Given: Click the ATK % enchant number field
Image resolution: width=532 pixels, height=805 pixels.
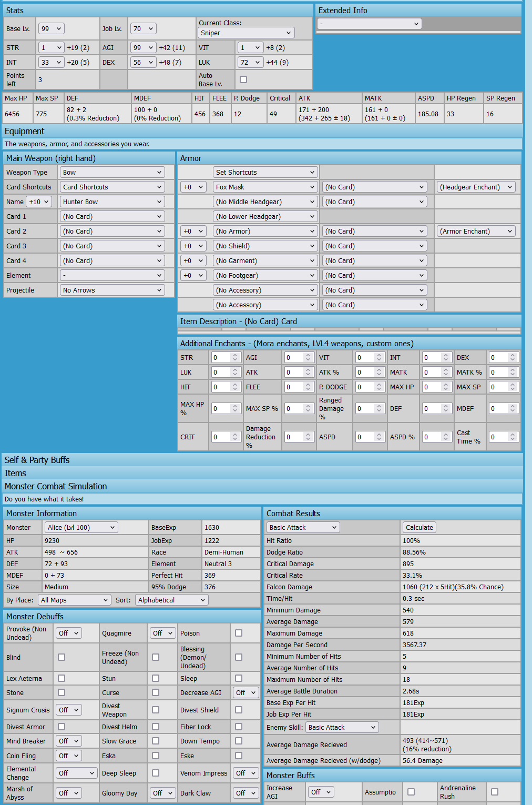Looking at the screenshot, I should click(x=370, y=373).
